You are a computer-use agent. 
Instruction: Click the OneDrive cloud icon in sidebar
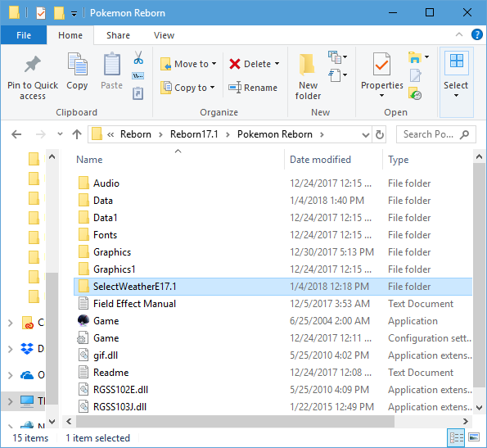(x=27, y=375)
